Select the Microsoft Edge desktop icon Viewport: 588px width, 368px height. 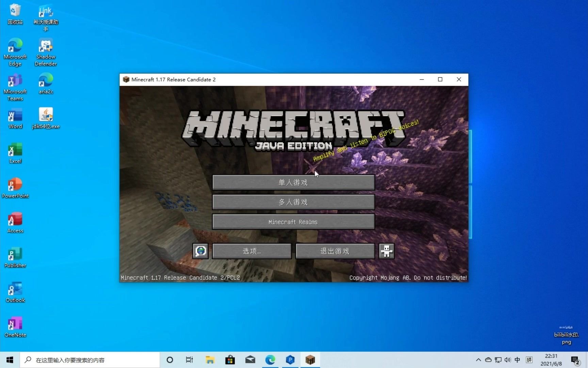15,52
